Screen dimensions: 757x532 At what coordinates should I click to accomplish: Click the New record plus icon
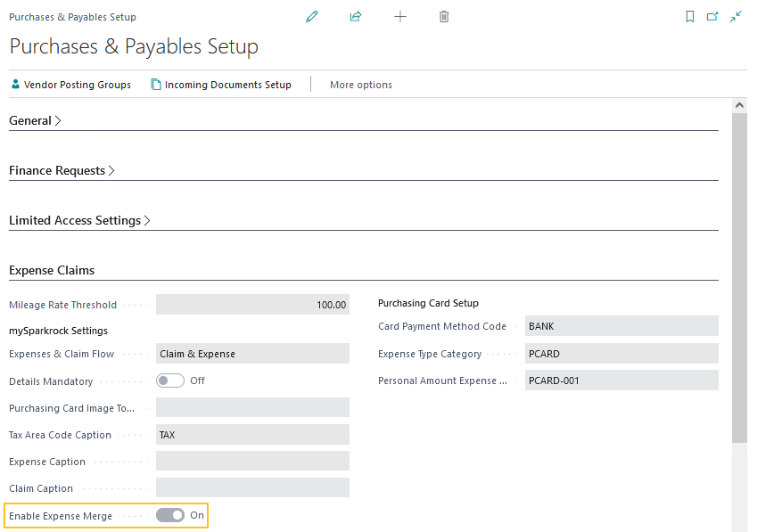399,16
